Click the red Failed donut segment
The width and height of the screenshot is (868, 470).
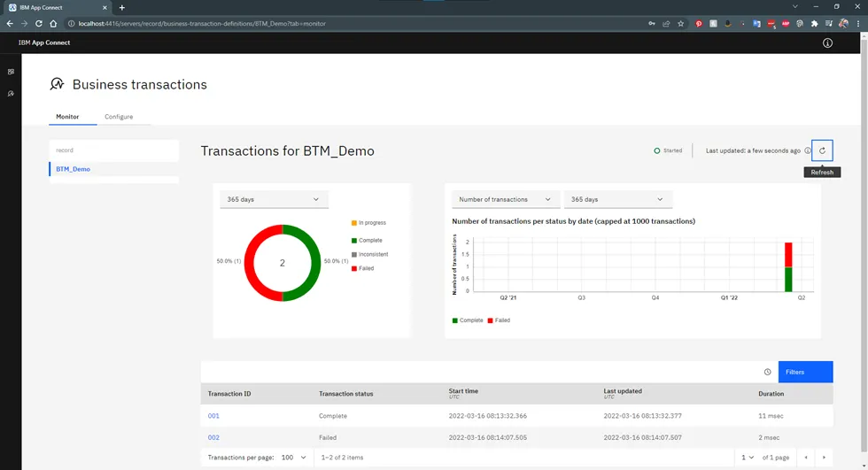(249, 263)
